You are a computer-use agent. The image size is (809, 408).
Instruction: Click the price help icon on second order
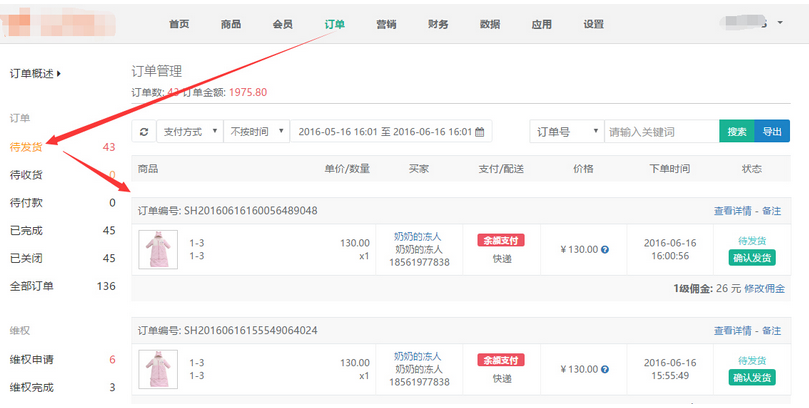(x=605, y=369)
